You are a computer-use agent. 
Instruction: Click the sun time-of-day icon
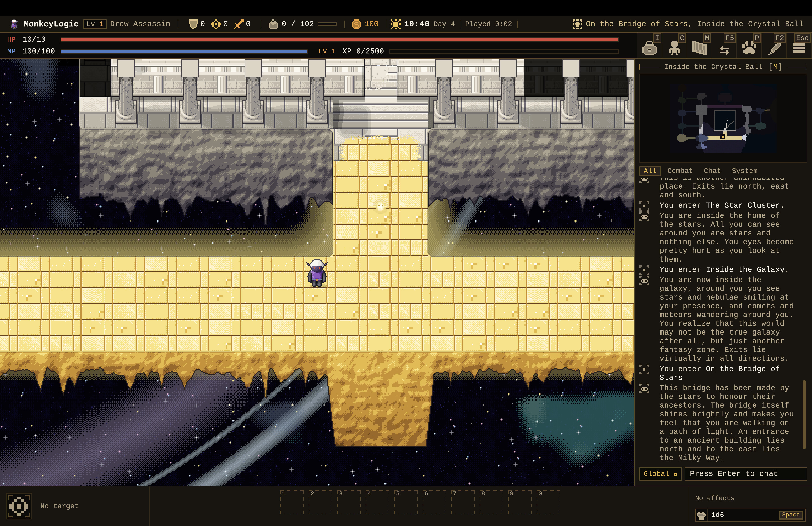[396, 24]
